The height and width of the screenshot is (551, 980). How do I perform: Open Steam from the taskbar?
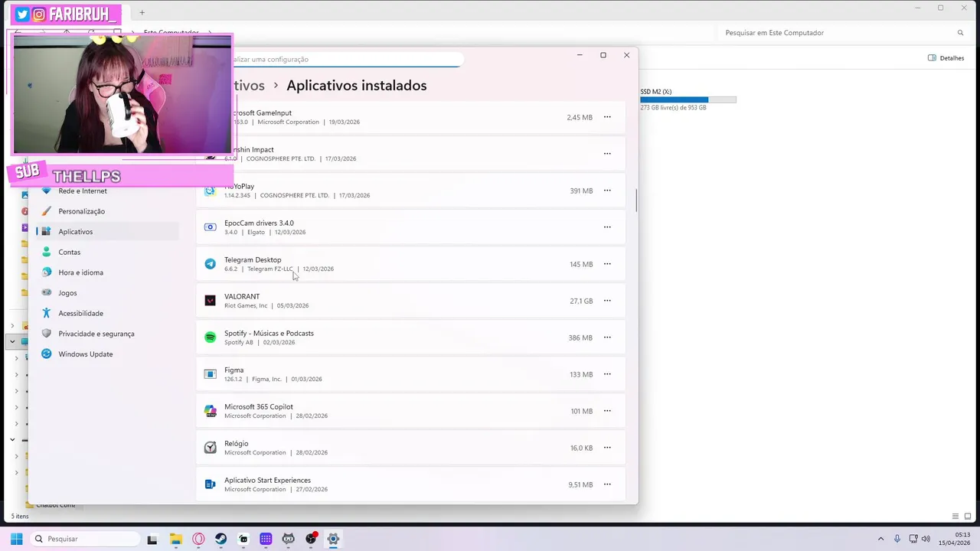[x=220, y=539]
